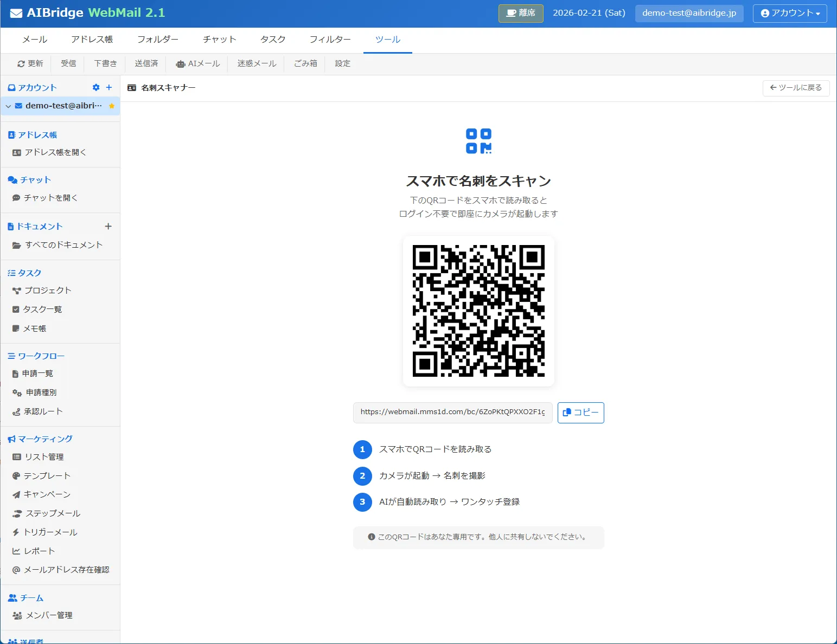Image resolution: width=837 pixels, height=644 pixels.
Task: Click the 名刺スキャナー card icon in the header
Action: (132, 87)
